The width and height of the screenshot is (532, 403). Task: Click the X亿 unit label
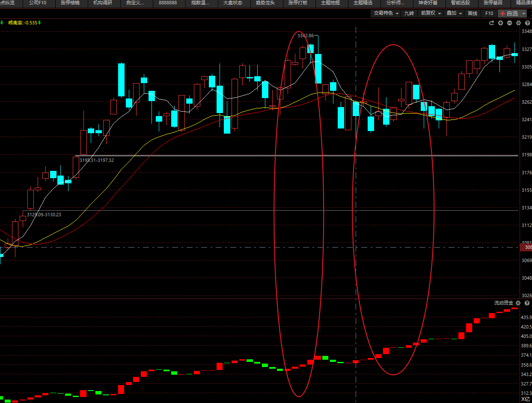click(525, 399)
